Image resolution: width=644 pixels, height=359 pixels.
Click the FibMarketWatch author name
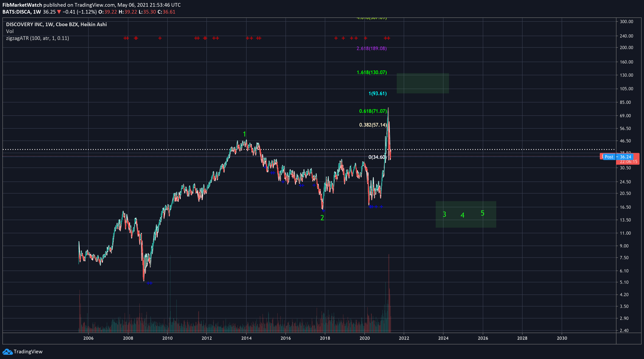coord(22,5)
